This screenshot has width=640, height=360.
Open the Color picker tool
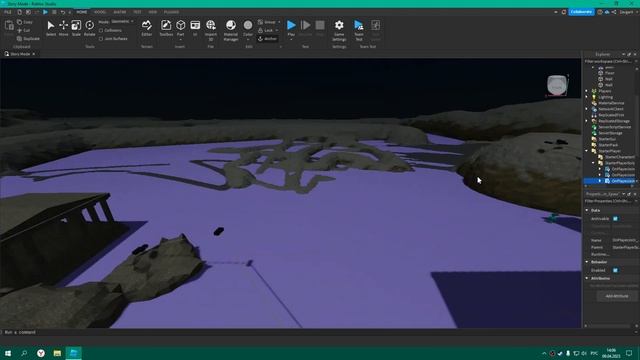coord(248,30)
